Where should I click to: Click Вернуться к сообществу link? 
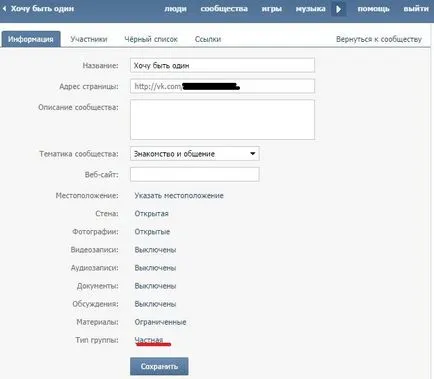[x=379, y=39]
